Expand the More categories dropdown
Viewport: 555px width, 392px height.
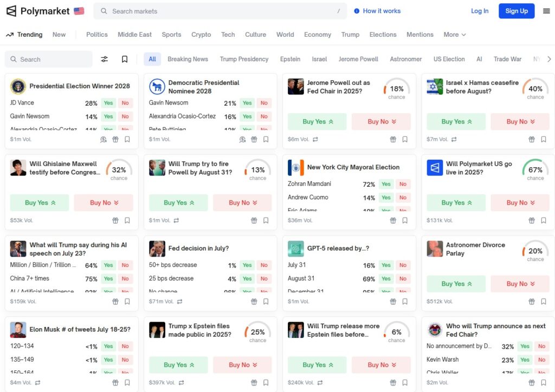click(x=455, y=34)
